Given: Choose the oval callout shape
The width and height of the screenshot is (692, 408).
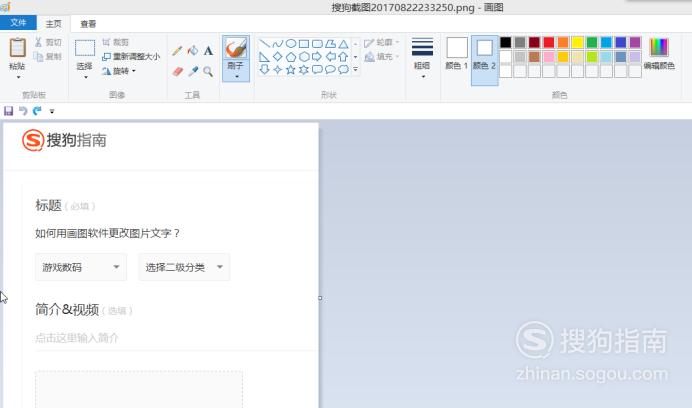Looking at the screenshot, I should tap(330, 69).
